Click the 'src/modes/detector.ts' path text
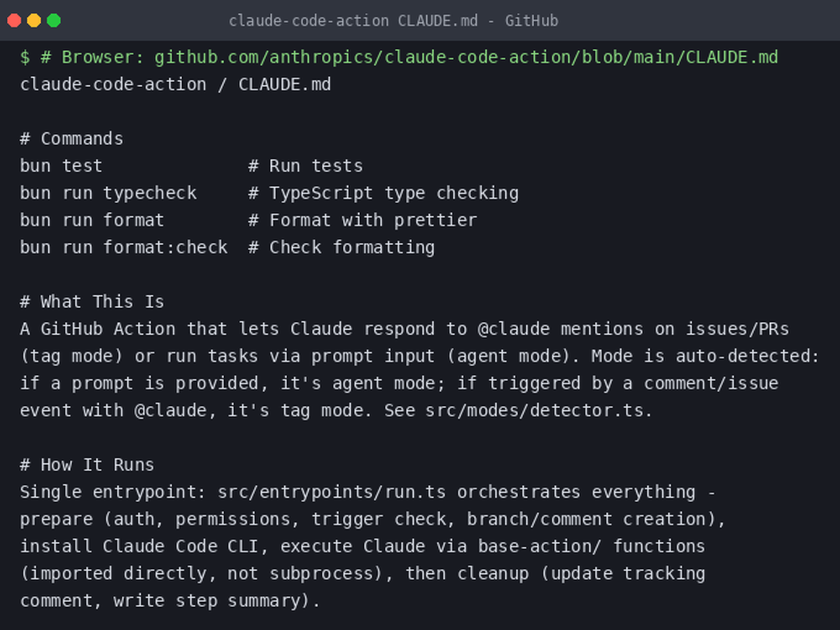 pyautogui.click(x=534, y=410)
